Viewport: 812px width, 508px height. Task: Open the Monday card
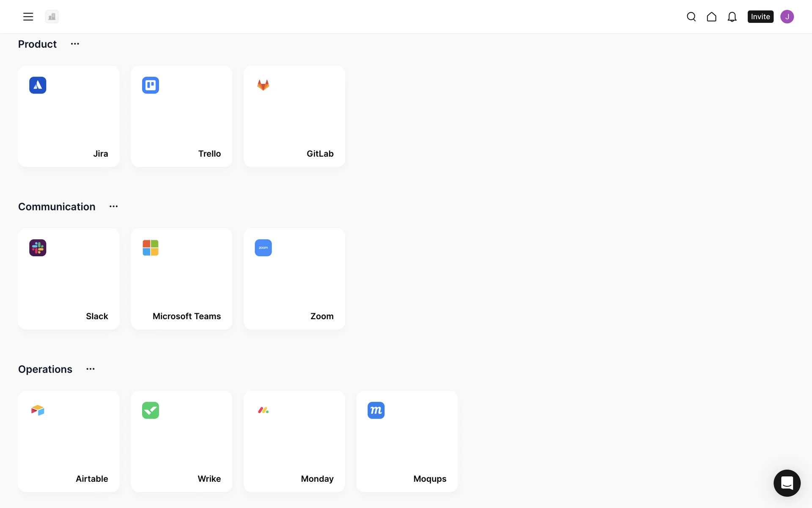pyautogui.click(x=294, y=442)
